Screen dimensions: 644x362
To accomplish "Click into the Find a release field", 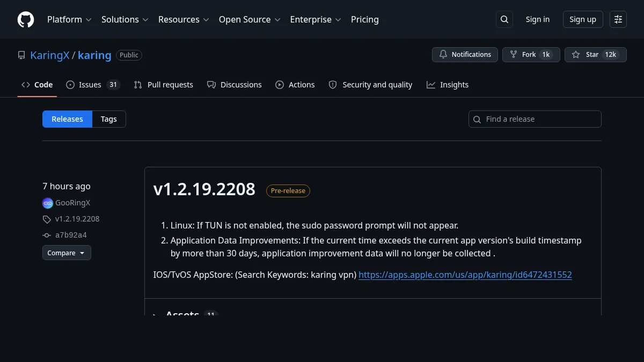I will click(535, 119).
